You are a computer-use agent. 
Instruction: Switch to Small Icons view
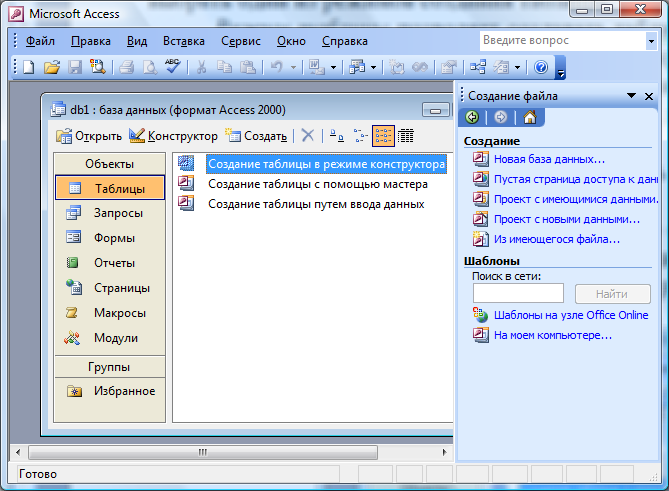[x=360, y=136]
